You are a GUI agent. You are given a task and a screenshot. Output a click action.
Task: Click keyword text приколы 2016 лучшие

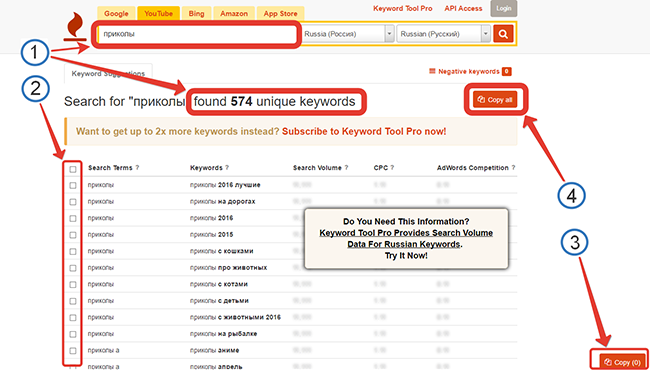(225, 185)
